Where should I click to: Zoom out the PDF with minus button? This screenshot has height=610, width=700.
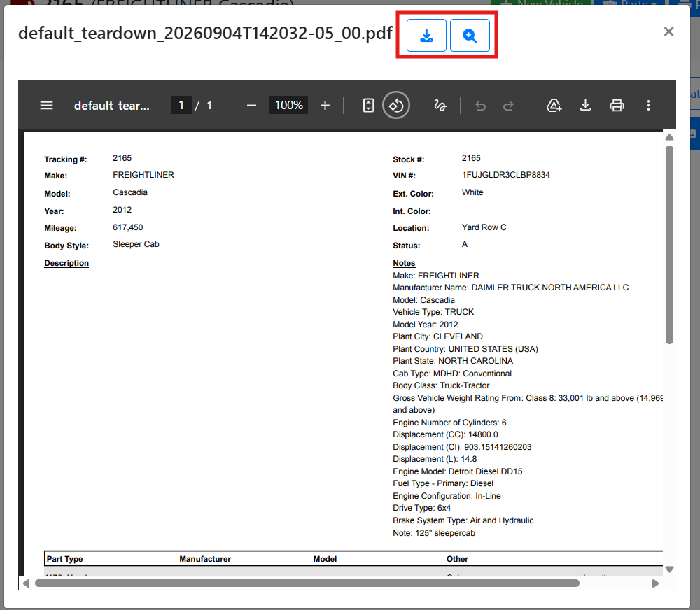(251, 106)
